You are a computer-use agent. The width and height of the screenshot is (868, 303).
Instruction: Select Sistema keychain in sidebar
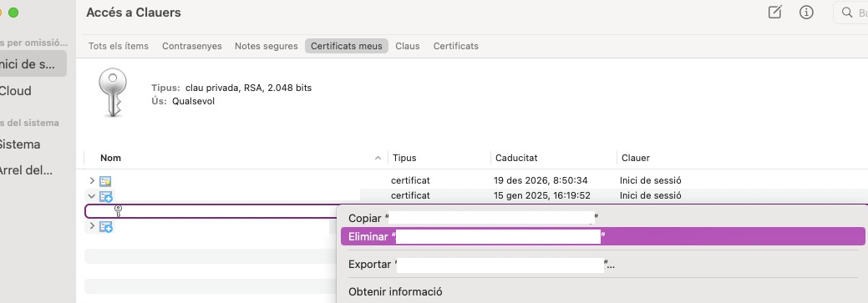coord(20,144)
